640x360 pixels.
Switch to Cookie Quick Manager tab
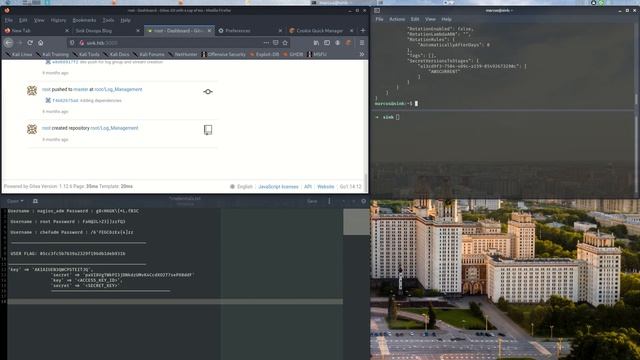(x=321, y=31)
